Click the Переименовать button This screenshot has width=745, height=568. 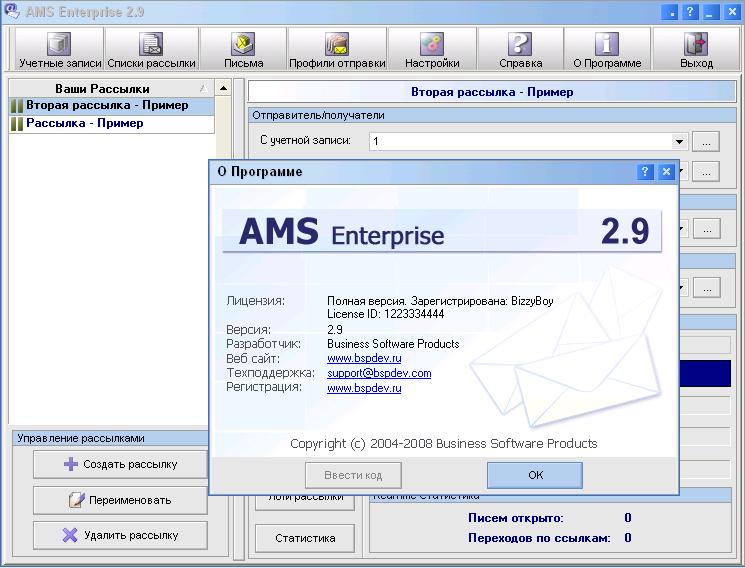120,499
